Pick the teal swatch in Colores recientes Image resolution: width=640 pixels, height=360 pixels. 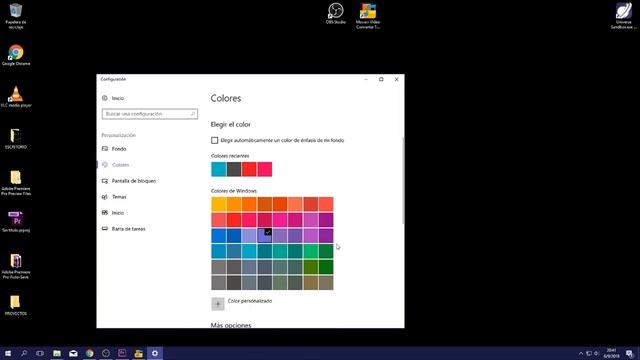[x=218, y=169]
